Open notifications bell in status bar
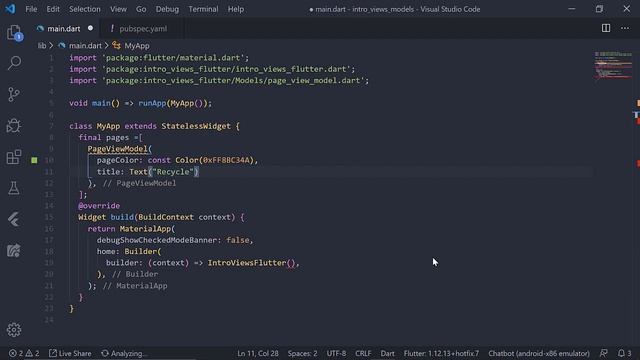This screenshot has width=640, height=360. coord(624,353)
